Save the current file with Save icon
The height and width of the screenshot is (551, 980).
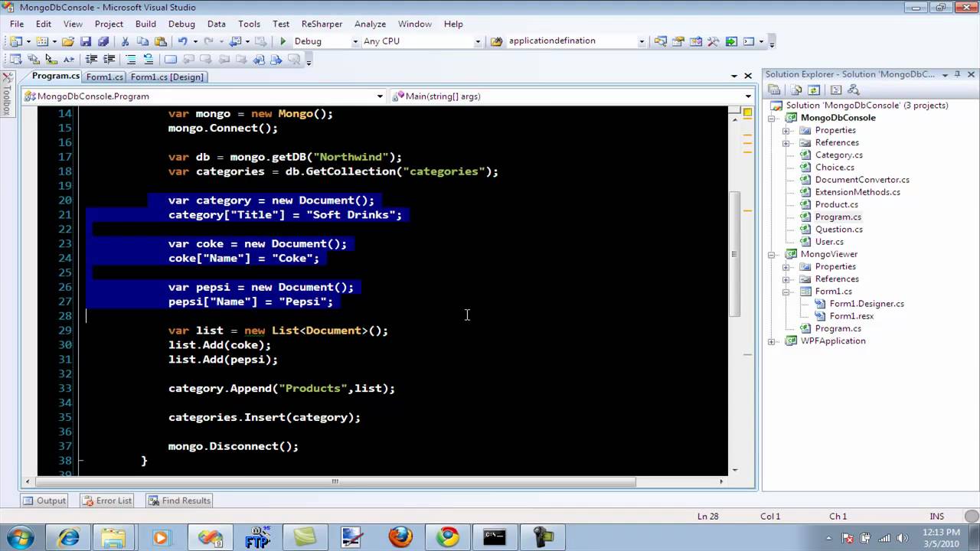86,41
